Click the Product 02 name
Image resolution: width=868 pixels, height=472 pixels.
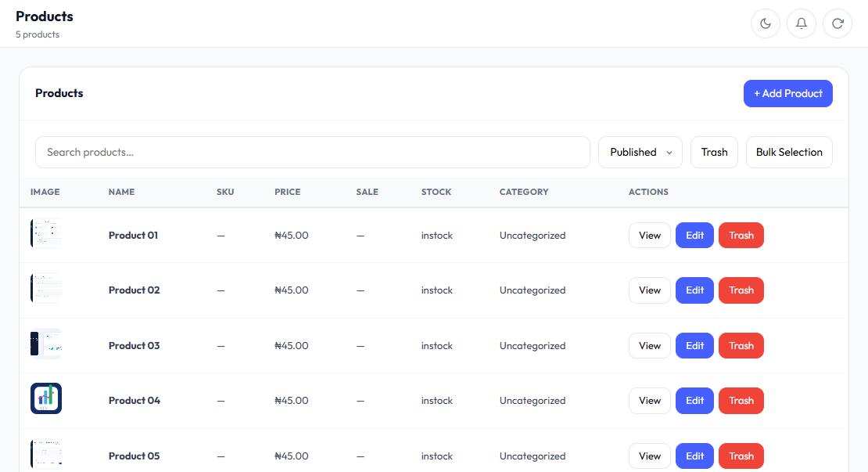(x=134, y=290)
